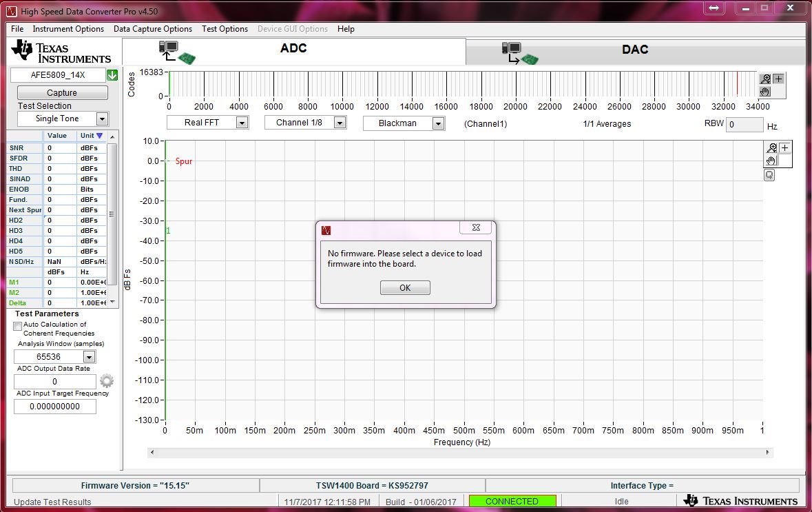
Task: Open the Data Capture Options menu
Action: point(153,29)
